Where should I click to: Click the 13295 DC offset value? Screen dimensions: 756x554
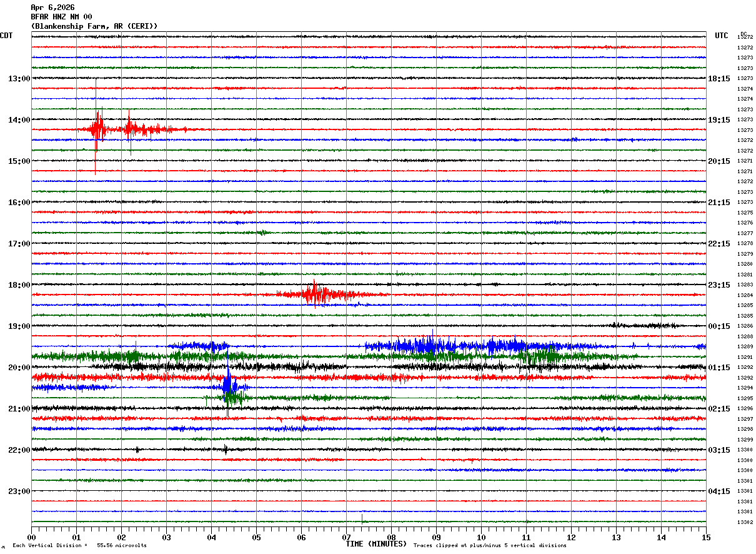click(x=745, y=398)
